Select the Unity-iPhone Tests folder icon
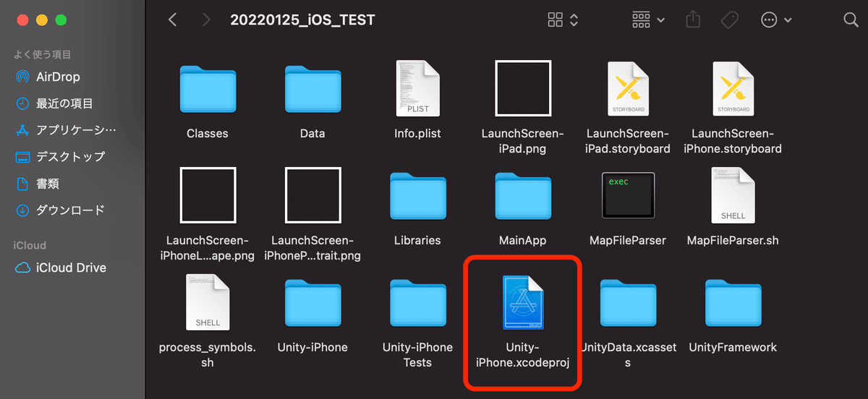The width and height of the screenshot is (868, 399). (x=417, y=304)
